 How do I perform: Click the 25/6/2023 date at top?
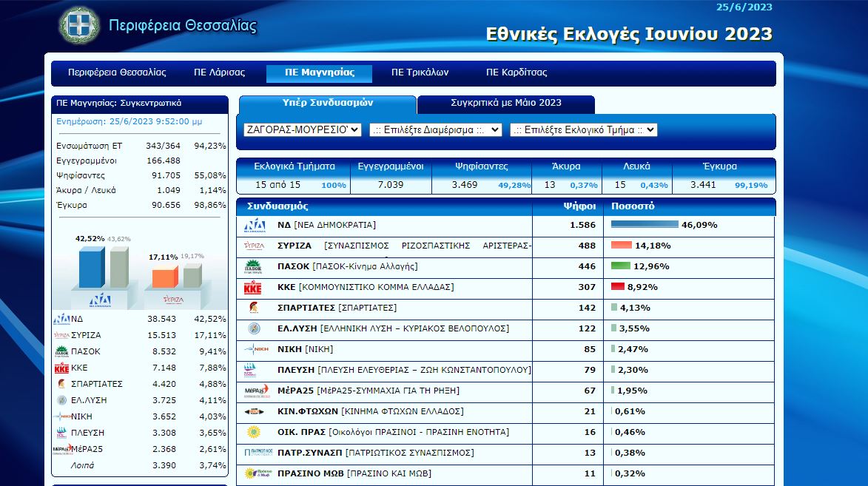[x=744, y=7]
